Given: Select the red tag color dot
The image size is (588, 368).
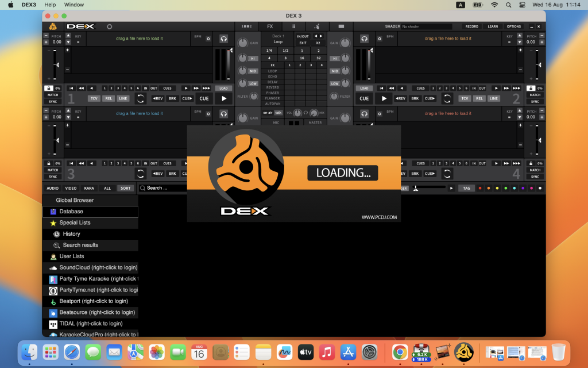Looking at the screenshot, I should click(x=480, y=188).
